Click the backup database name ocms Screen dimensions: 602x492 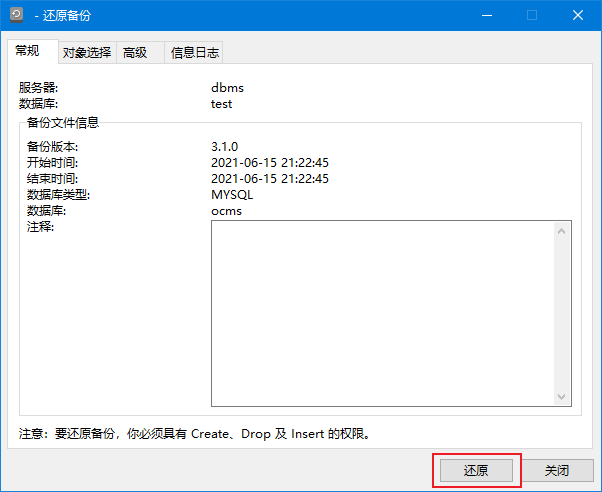pos(226,211)
